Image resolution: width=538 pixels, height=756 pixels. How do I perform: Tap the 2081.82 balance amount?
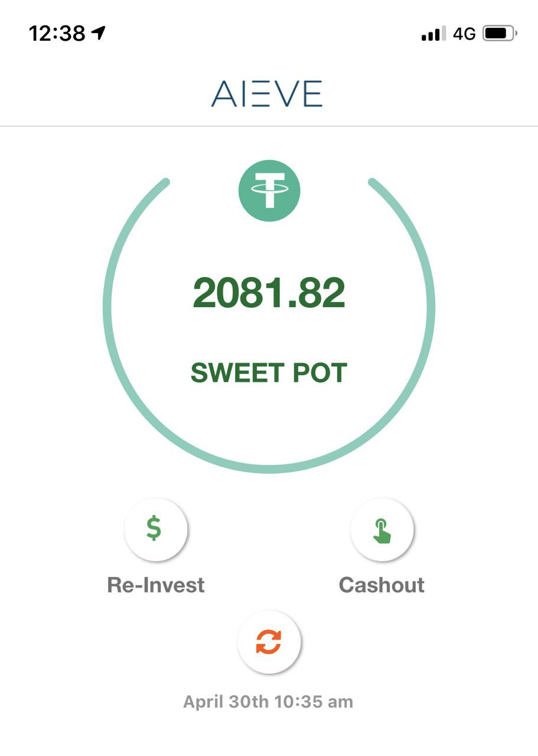pyautogui.click(x=269, y=293)
